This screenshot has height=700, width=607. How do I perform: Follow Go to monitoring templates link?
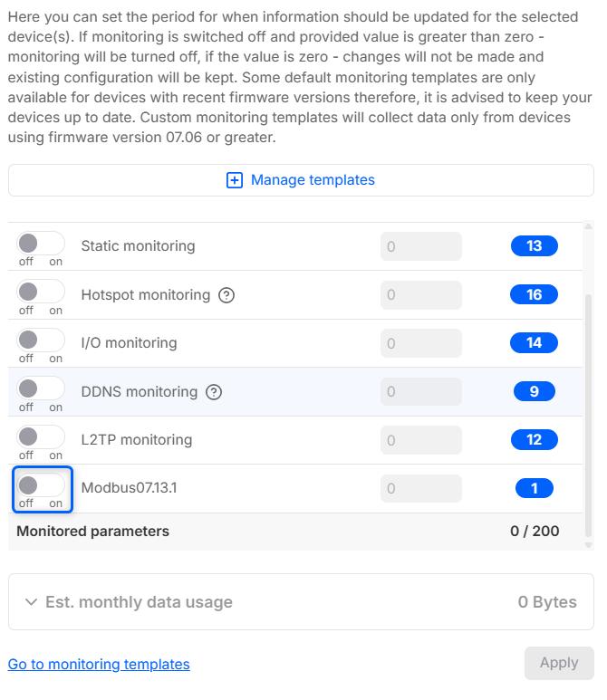click(99, 665)
